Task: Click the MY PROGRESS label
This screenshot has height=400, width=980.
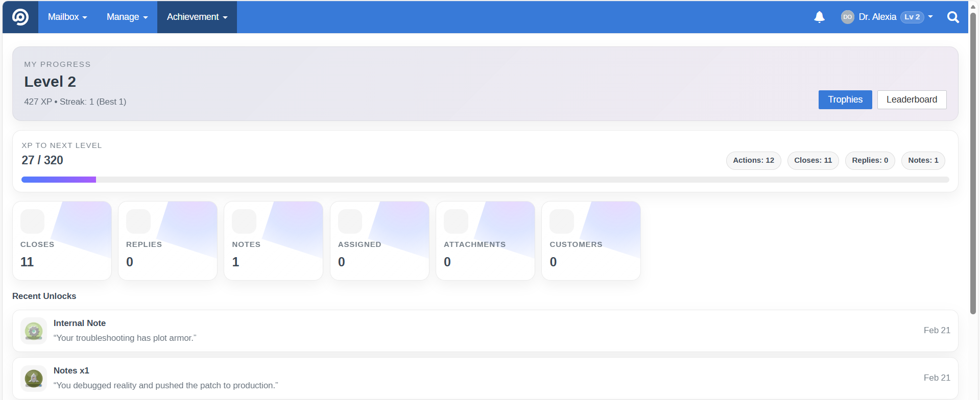Action: click(57, 64)
